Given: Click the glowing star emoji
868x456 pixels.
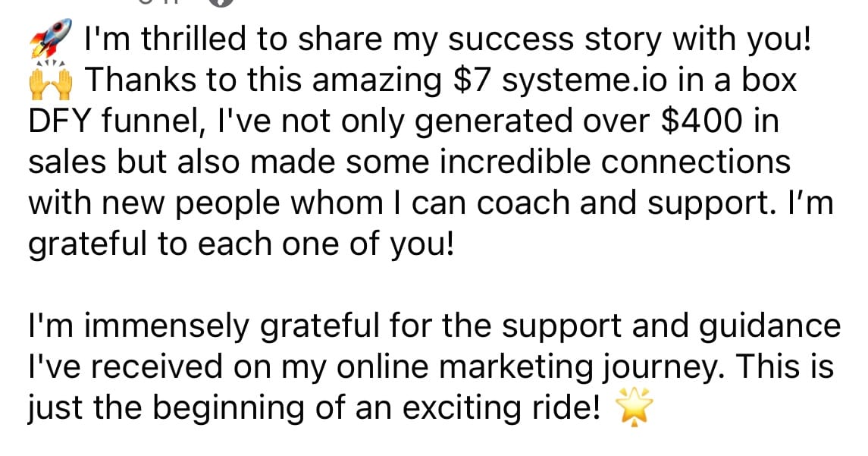Looking at the screenshot, I should pos(635,410).
